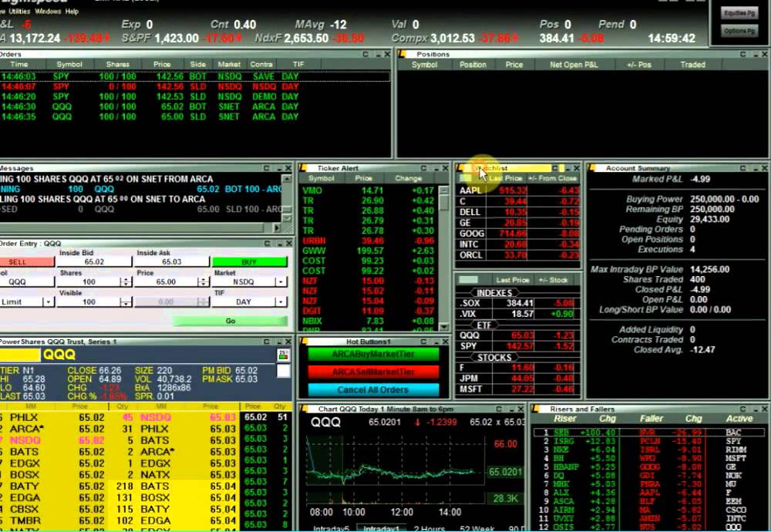Click the Inside Bid field showing 65.02
This screenshot has height=532, width=771.
pyautogui.click(x=94, y=261)
